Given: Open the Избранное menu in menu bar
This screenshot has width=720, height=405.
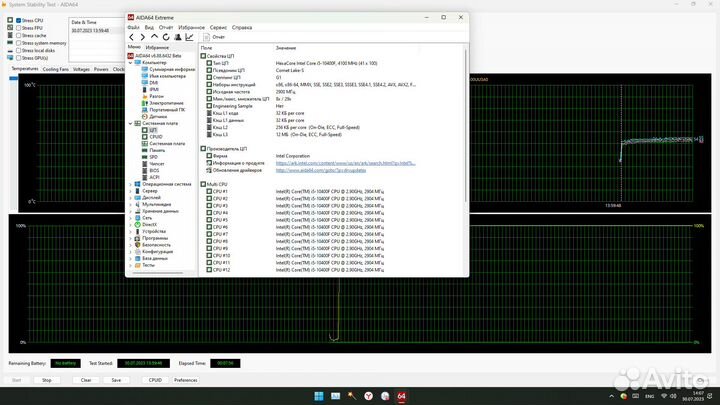Looking at the screenshot, I should click(191, 28).
